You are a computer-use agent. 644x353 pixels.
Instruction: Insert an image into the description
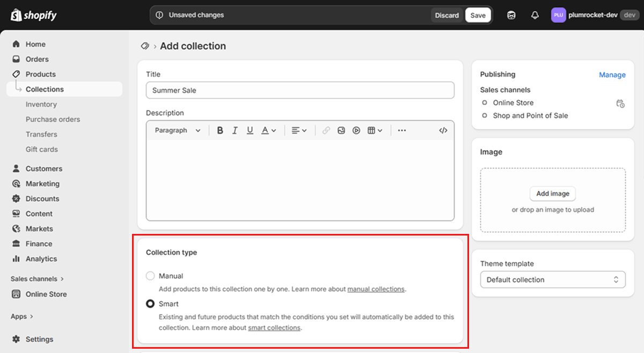341,130
